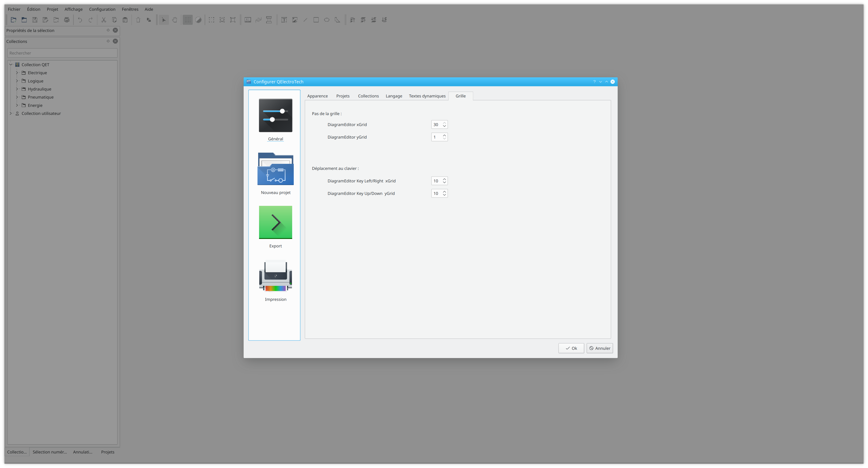Collapse the Collection QET tree node
Viewport: 868px width, 468px height.
[11, 65]
